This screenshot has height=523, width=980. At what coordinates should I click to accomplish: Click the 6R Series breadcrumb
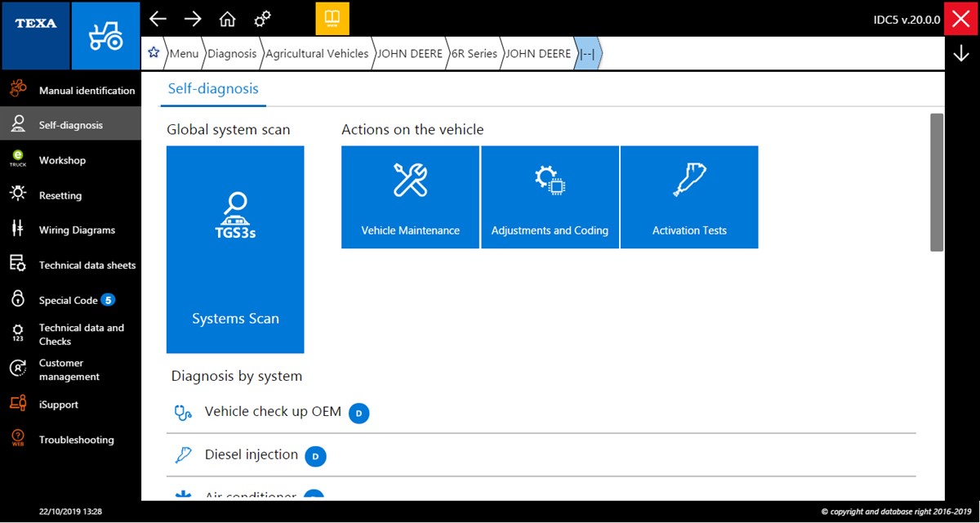[474, 53]
